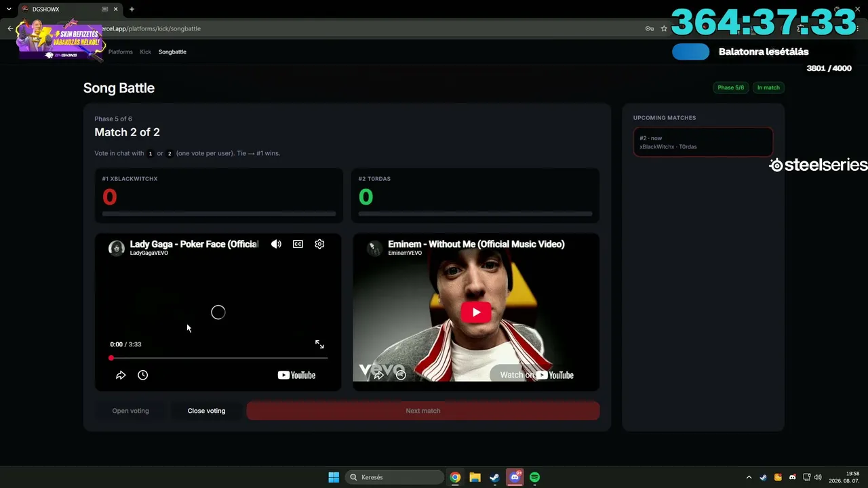
Task: Open Discord from the taskbar
Action: point(515,477)
